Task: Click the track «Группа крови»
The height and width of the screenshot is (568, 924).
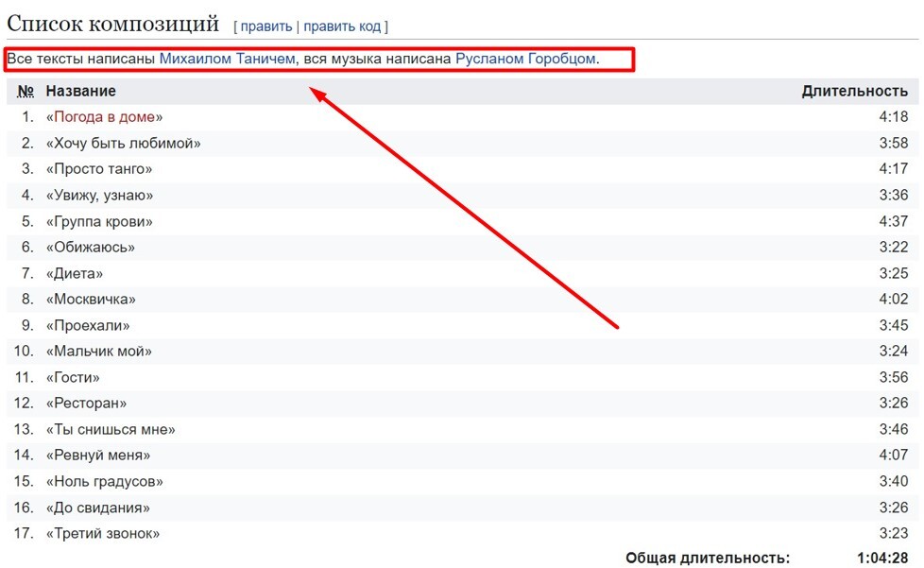Action: (x=99, y=221)
